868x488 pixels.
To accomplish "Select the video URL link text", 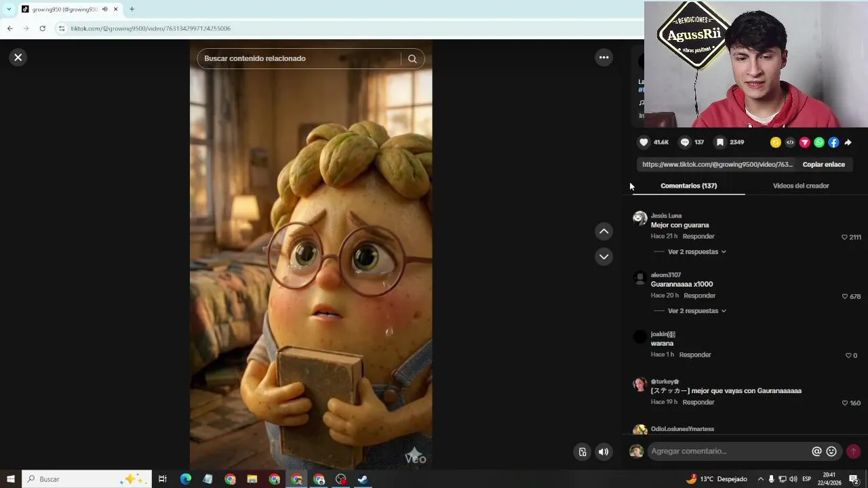I will (717, 165).
